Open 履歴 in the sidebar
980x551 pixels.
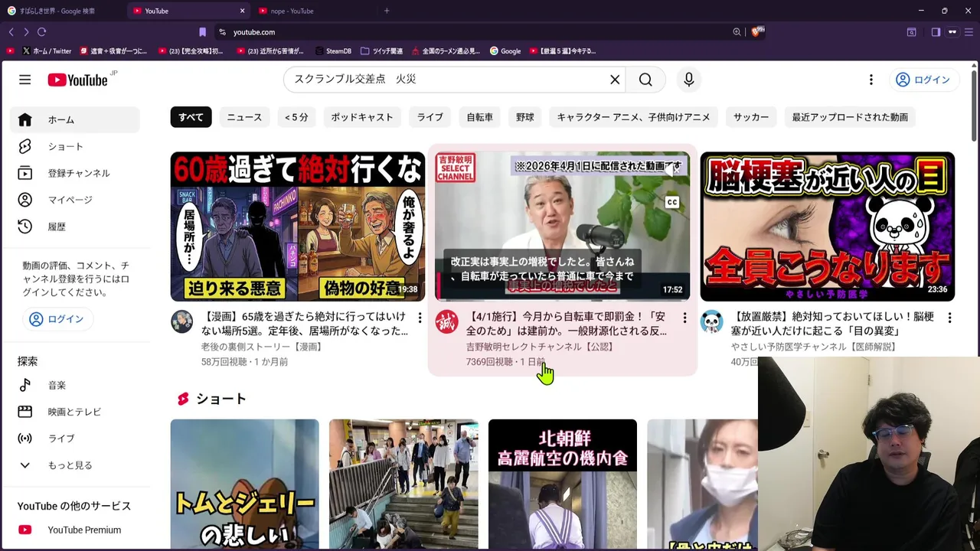click(75, 227)
